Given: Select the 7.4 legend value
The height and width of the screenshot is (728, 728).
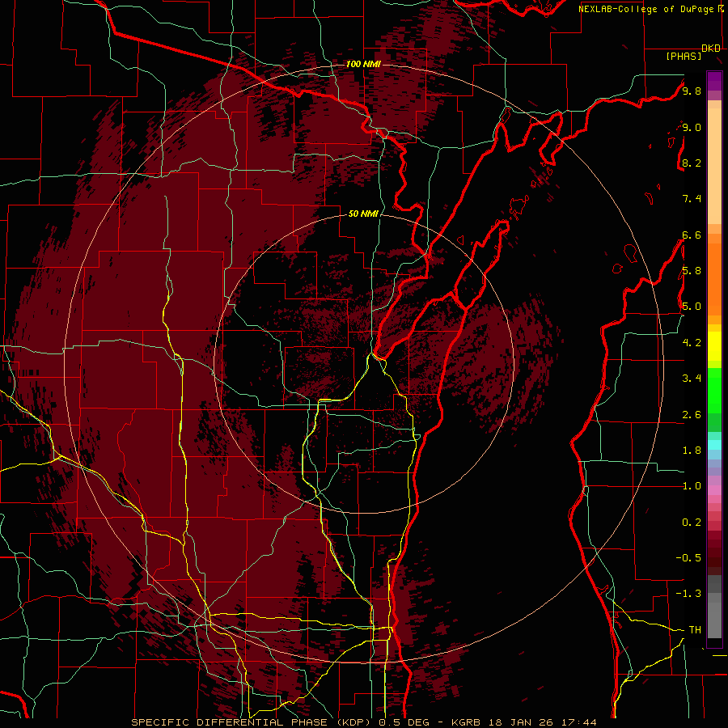Looking at the screenshot, I should (692, 199).
